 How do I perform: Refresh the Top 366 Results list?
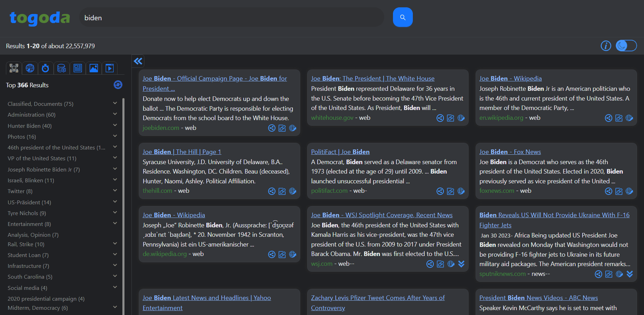118,85
